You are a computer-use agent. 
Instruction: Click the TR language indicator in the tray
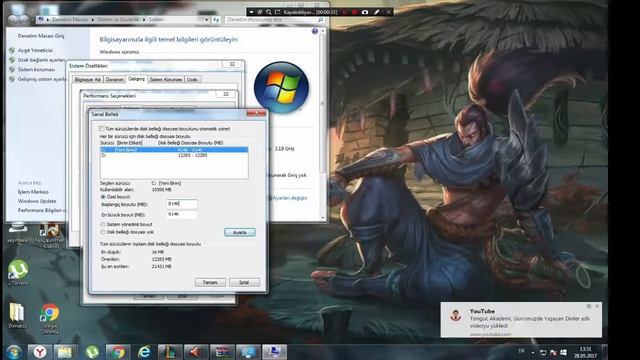point(521,351)
